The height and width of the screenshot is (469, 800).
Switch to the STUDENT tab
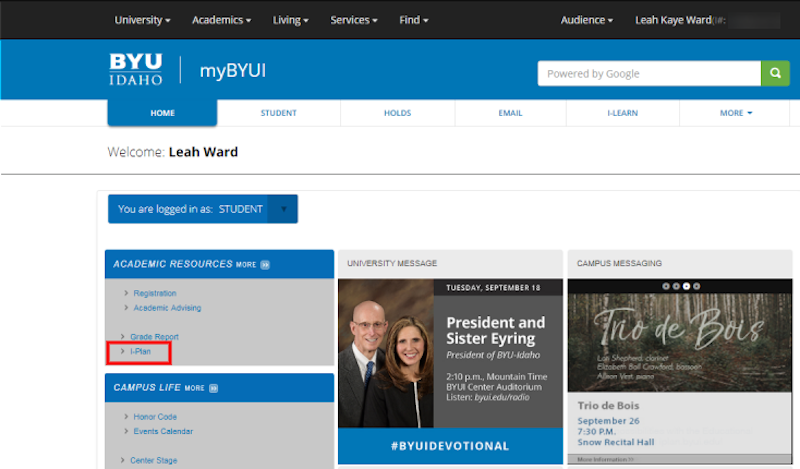click(278, 113)
